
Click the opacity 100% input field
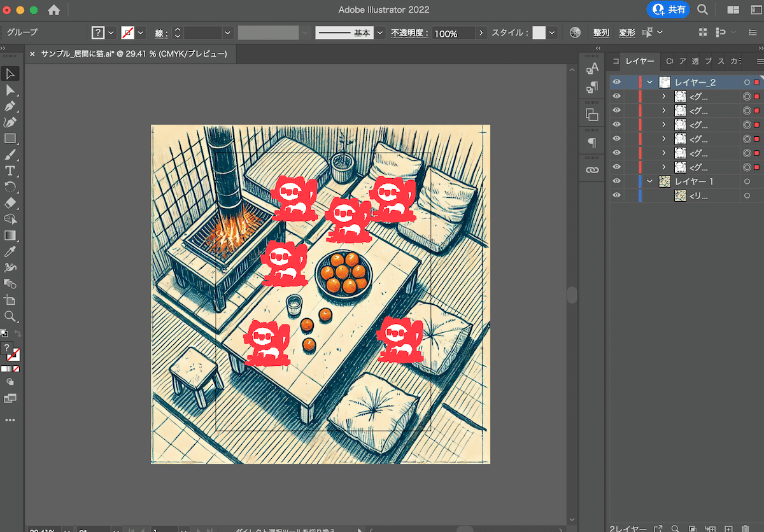click(x=454, y=32)
